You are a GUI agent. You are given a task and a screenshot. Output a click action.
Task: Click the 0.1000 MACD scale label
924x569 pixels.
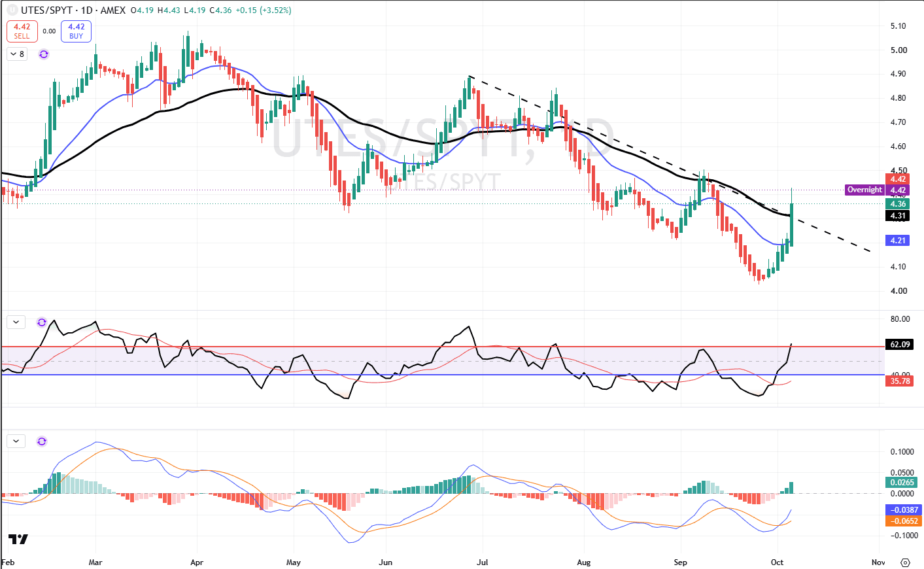click(902, 452)
